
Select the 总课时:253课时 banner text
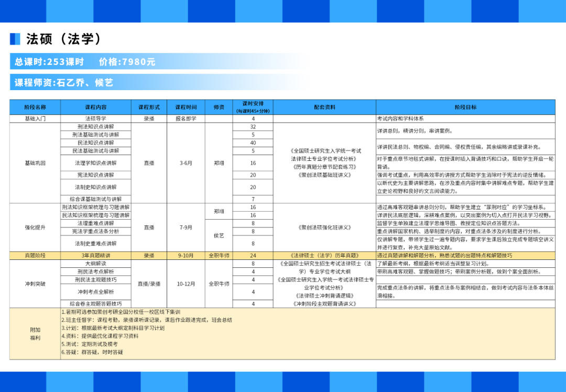point(49,62)
